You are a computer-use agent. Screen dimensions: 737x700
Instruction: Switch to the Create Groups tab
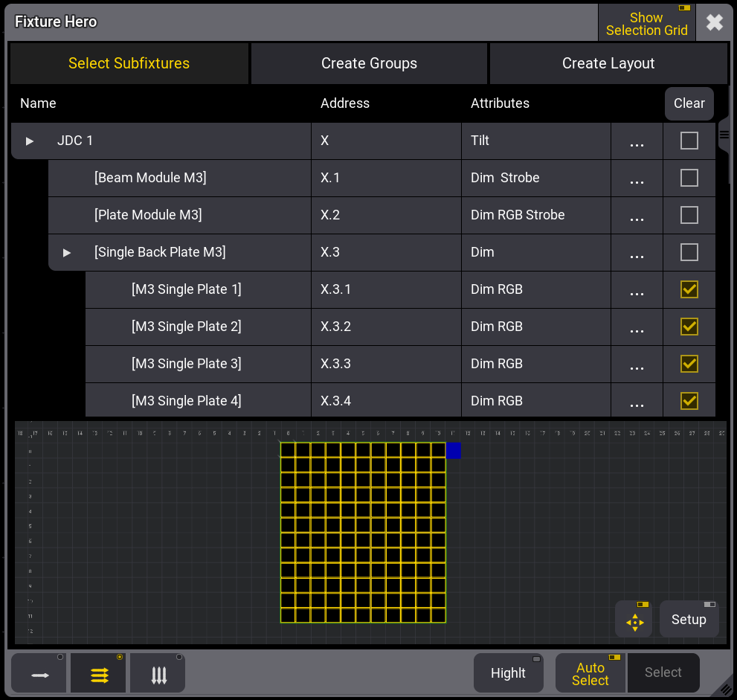369,63
